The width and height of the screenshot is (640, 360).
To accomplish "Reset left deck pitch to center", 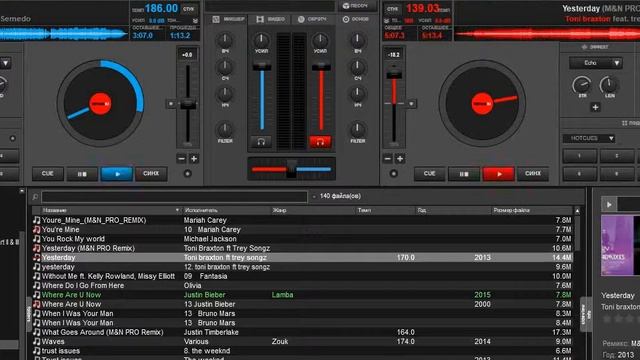I will (x=171, y=104).
